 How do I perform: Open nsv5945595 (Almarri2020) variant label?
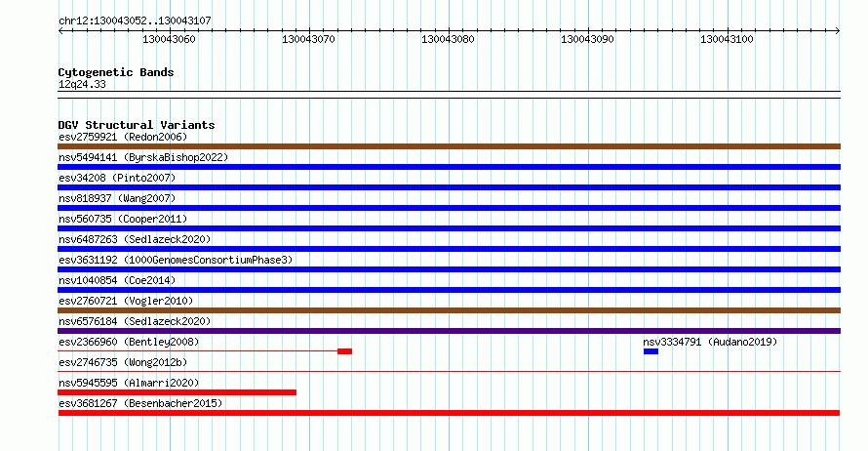point(129,383)
